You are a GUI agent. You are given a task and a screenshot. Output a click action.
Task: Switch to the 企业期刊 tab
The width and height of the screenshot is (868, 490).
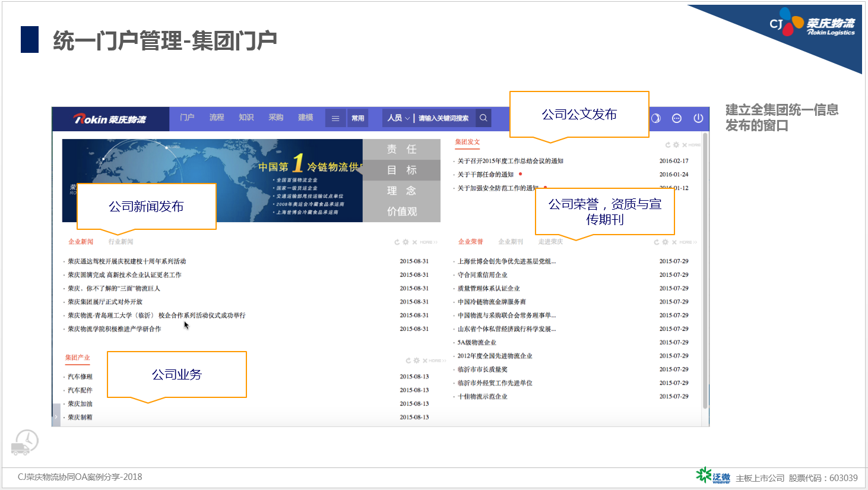(511, 242)
